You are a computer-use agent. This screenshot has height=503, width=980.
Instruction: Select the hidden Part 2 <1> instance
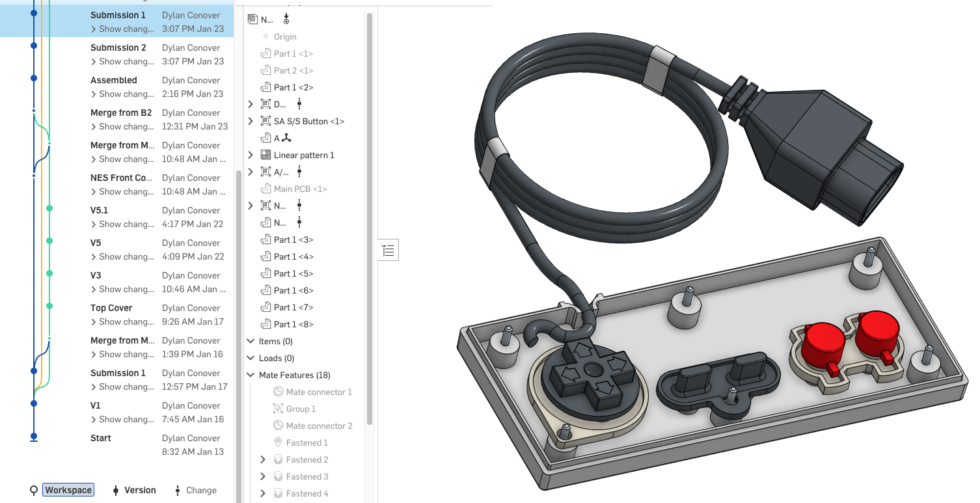(x=293, y=70)
